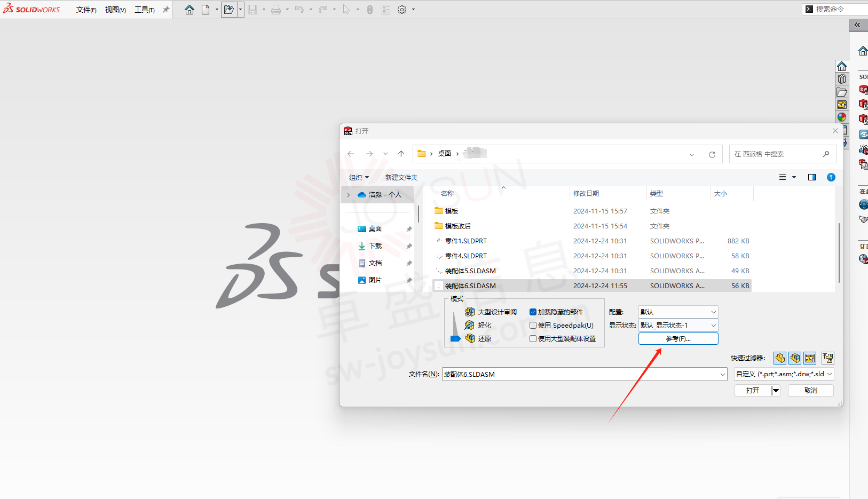Open the file type filter dropdown

[784, 374]
